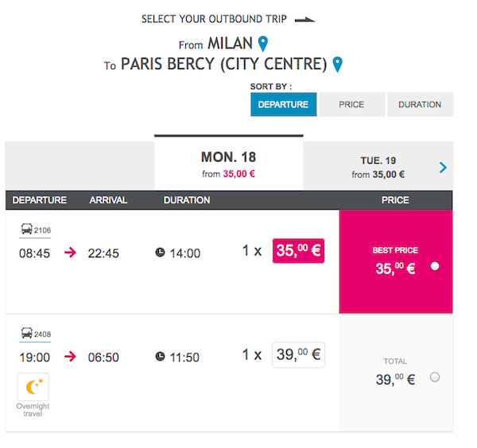Screen dimensions: 477x448
Task: Click the plane icon beside Select Your Outbound Trip
Action: coord(305,20)
